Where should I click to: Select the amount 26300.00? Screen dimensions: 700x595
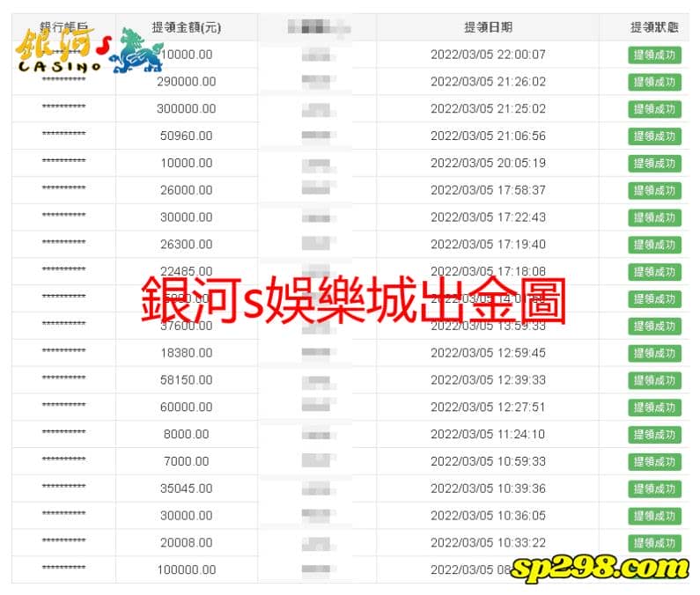click(186, 244)
